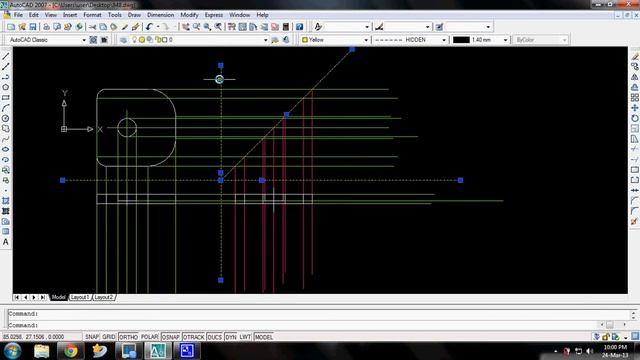The image size is (640, 360).
Task: Toggle DYN input in status bar
Action: (x=231, y=337)
